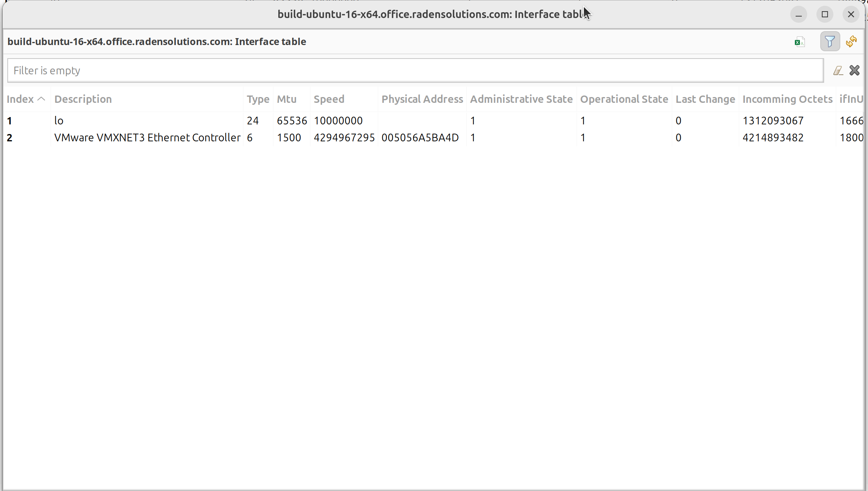Click Administrative State column header

[x=521, y=99]
